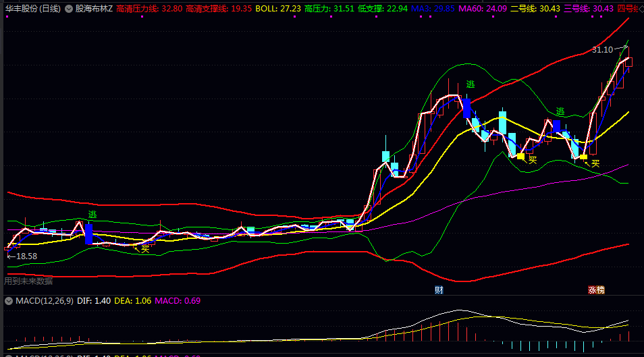Click the 财 finance marker icon
Image resolution: width=644 pixels, height=357 pixels.
439,290
